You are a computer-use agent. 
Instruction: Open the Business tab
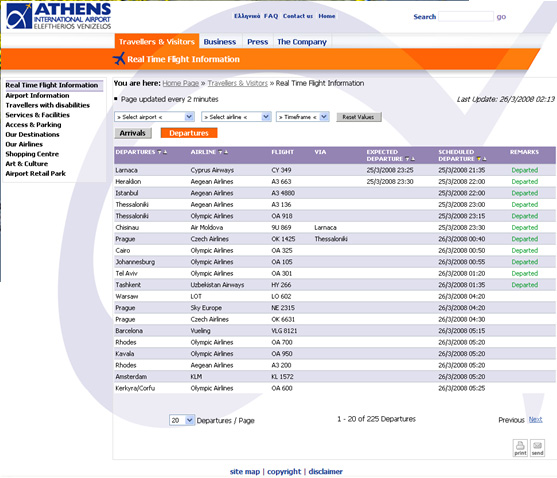pyautogui.click(x=220, y=42)
